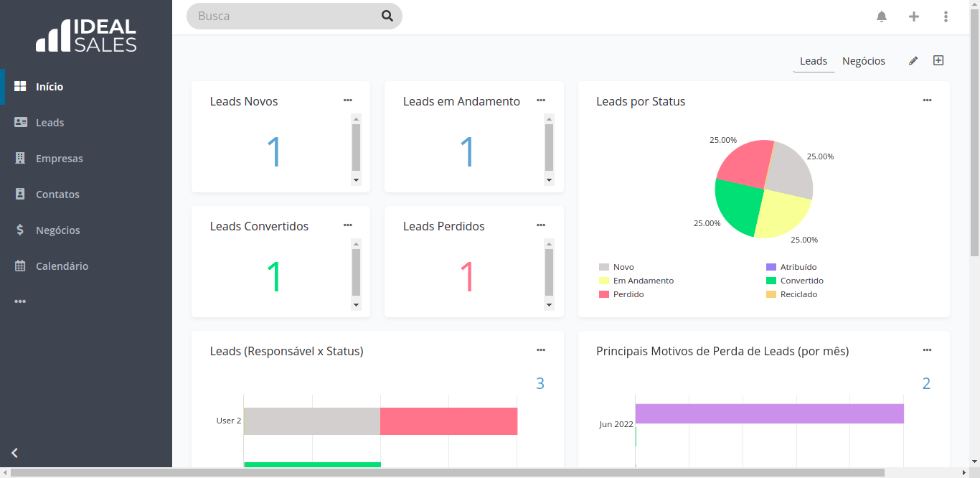Viewport: 980px width, 478px height.
Task: Open options menu of Principais Motivos de Perda card
Action: tap(927, 350)
